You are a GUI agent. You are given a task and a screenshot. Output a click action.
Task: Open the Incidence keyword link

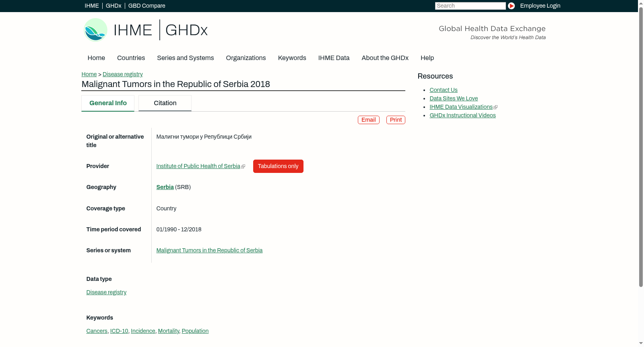tap(143, 331)
